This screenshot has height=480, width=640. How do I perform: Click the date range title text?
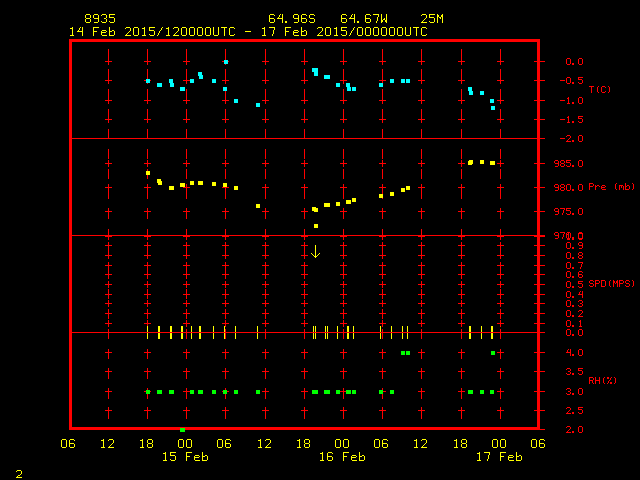[x=248, y=31]
